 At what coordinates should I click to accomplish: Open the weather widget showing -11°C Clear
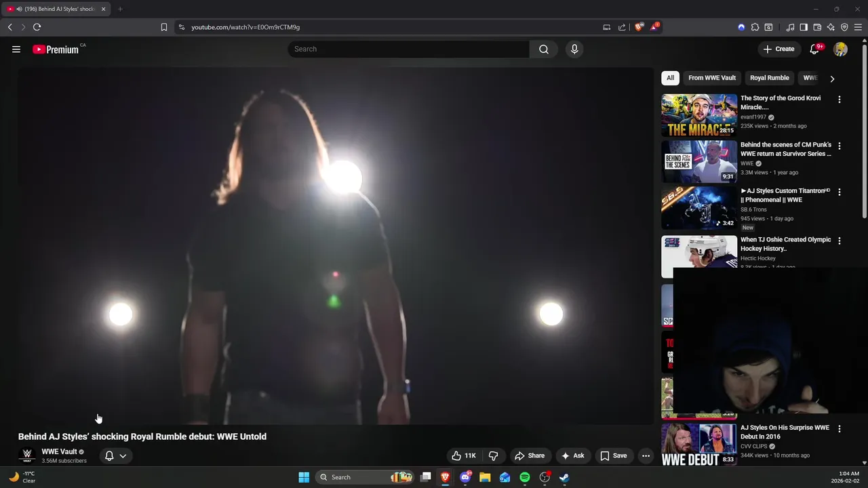coord(22,477)
